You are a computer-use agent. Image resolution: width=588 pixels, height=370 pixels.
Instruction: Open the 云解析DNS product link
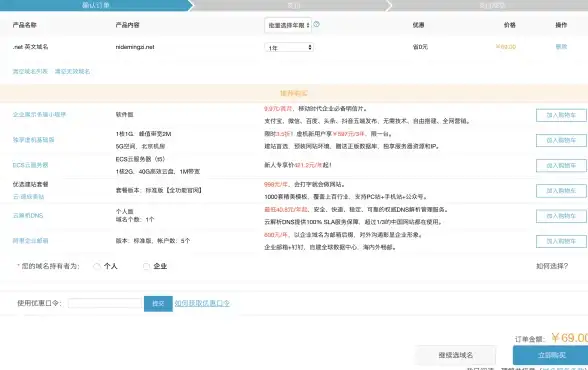pyautogui.click(x=28, y=216)
